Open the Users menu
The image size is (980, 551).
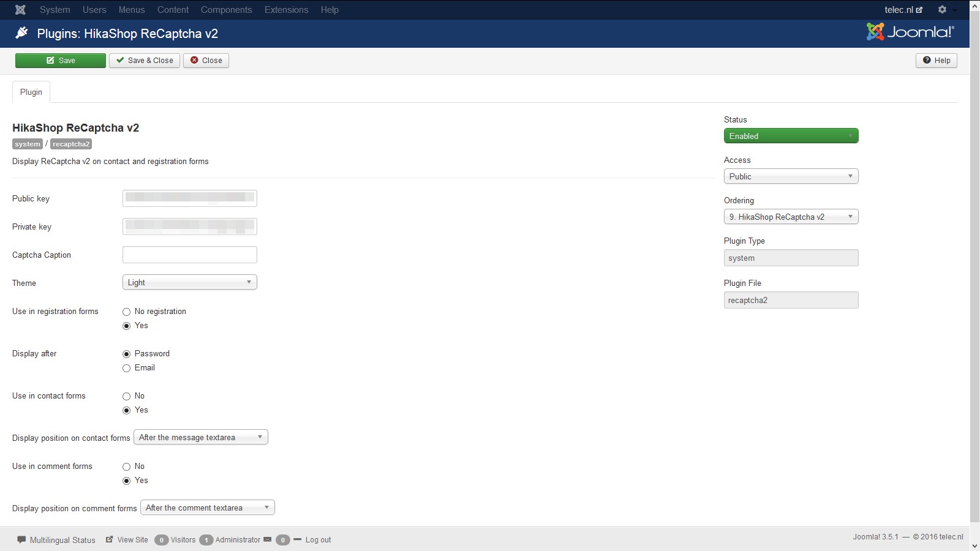point(94,10)
